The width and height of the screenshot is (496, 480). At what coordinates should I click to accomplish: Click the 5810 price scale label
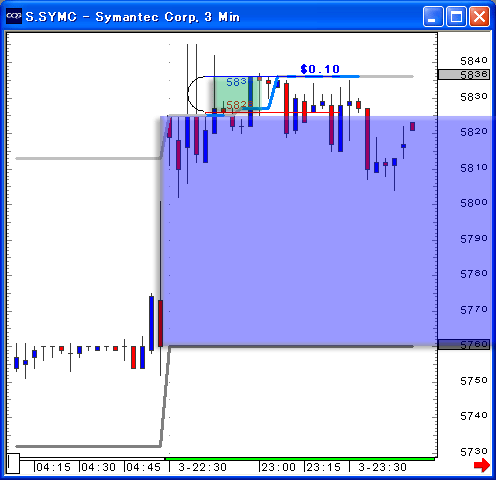(x=474, y=168)
